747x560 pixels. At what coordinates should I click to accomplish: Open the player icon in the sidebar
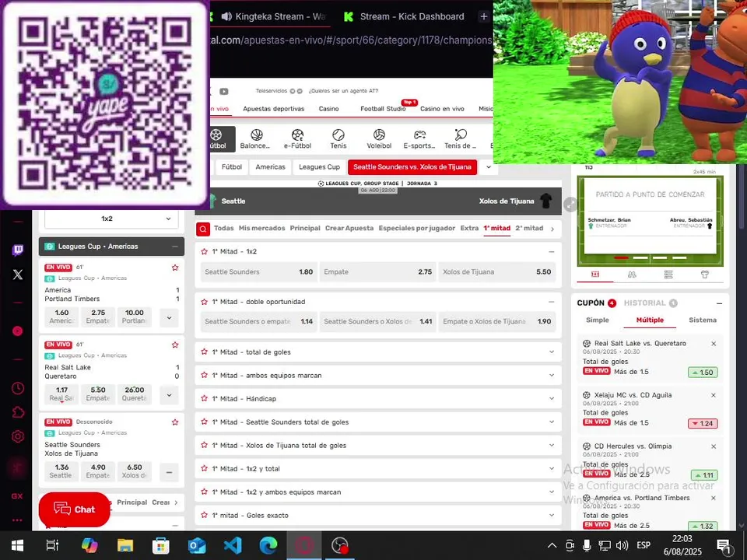(18, 331)
